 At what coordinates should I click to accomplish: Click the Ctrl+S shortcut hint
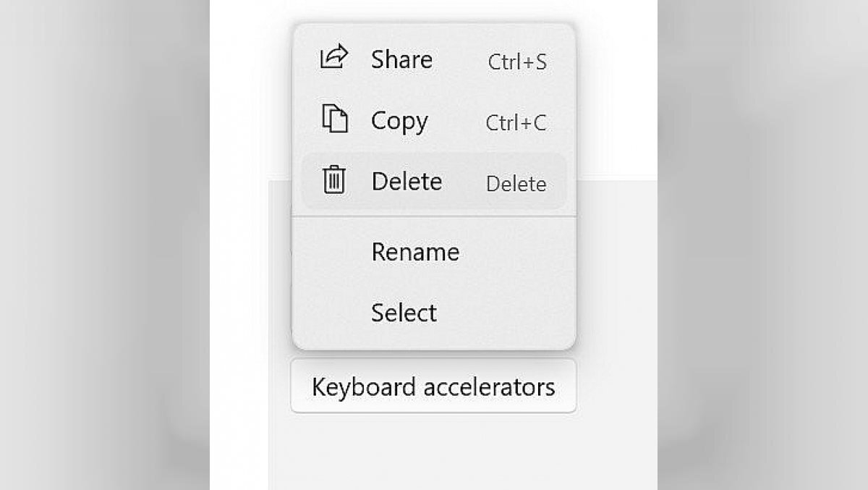[x=517, y=62]
